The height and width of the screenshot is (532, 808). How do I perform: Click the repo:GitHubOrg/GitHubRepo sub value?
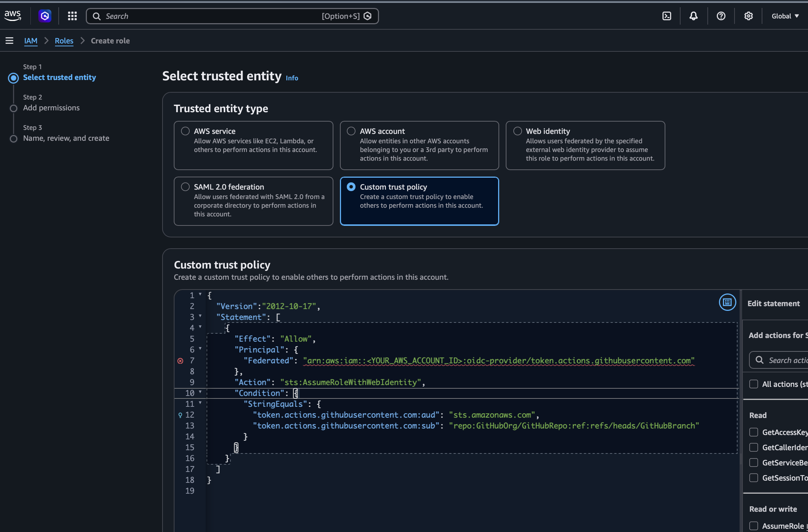[574, 426]
